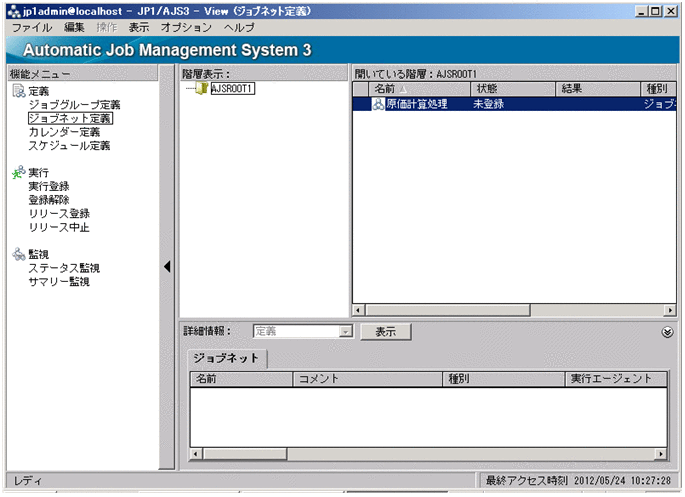Sort list by 名前 column header

[x=419, y=89]
